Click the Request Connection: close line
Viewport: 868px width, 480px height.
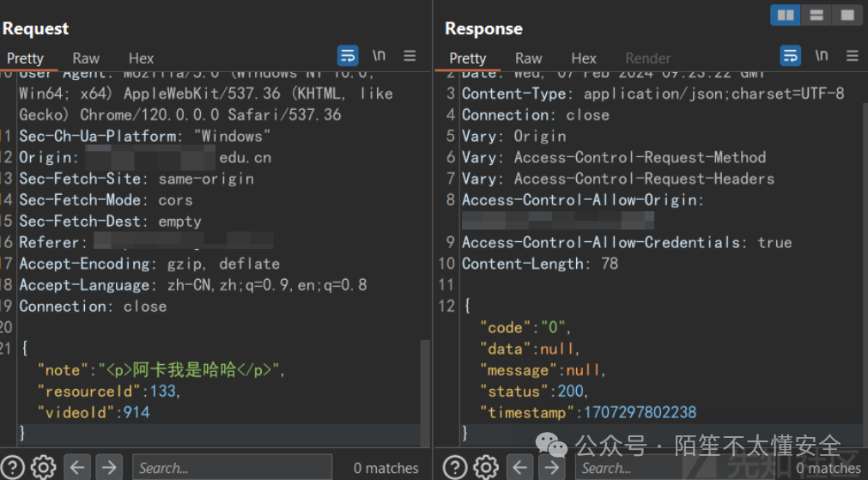[93, 307]
